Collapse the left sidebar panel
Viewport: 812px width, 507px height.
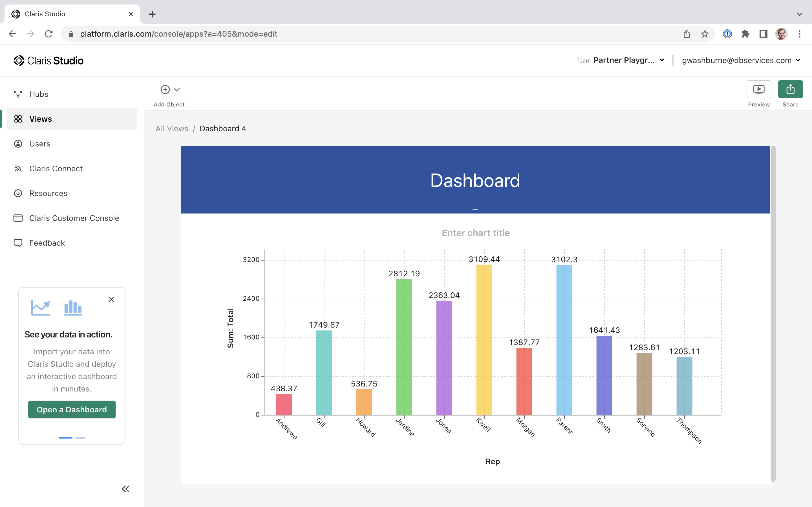(x=126, y=490)
